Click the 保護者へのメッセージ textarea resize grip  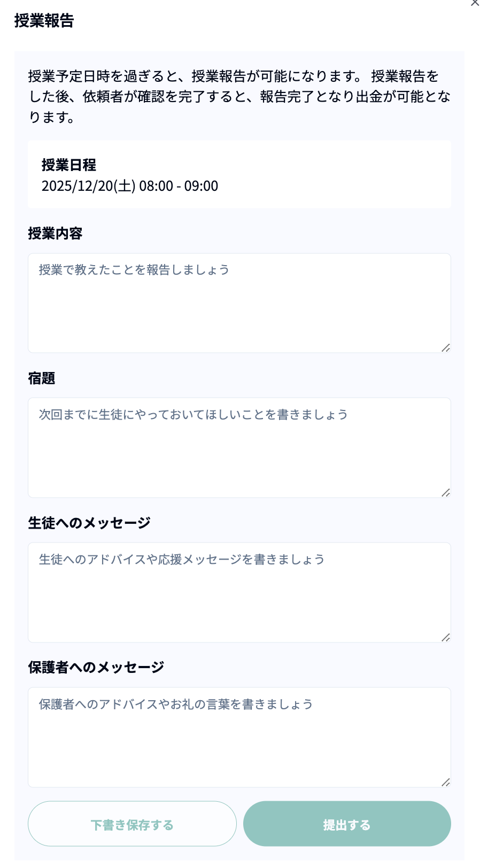click(445, 782)
